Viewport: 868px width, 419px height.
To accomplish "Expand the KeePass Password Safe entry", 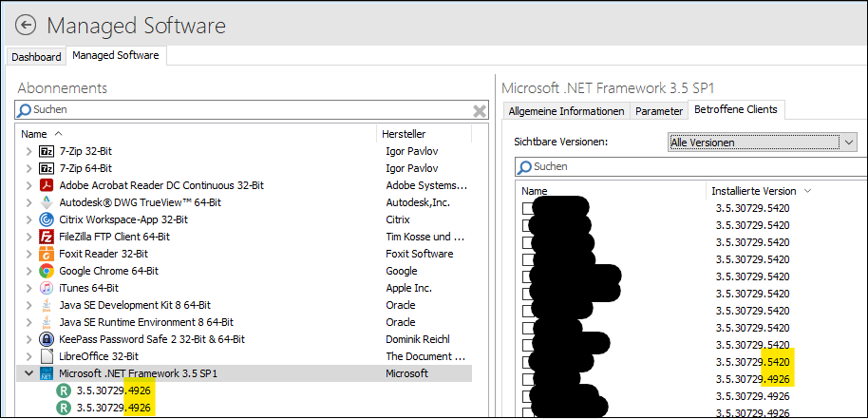I will pyautogui.click(x=28, y=339).
